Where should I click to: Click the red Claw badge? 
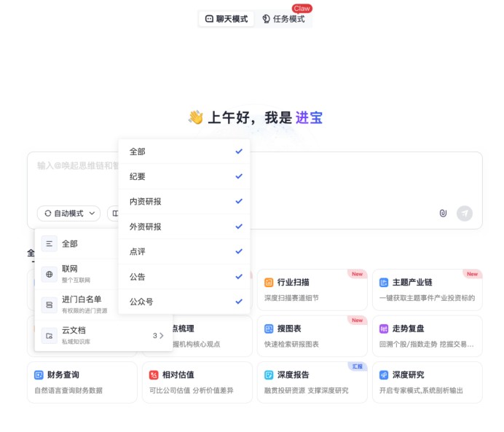click(302, 8)
